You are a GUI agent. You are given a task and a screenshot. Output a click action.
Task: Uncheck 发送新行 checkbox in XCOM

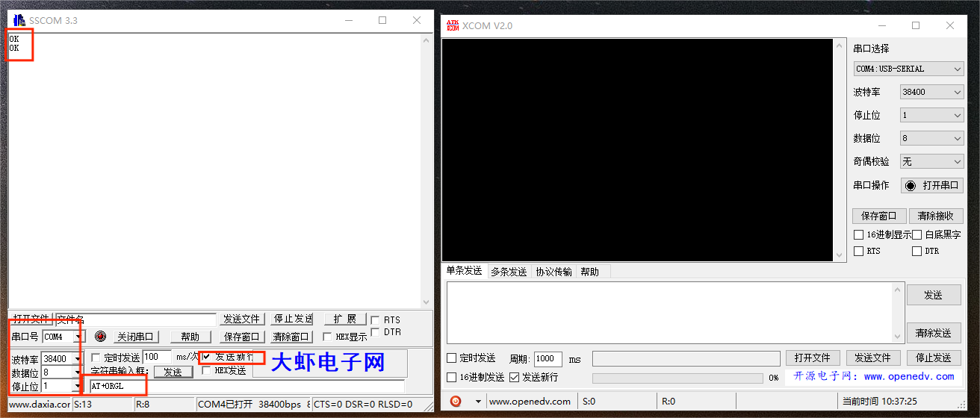point(514,377)
